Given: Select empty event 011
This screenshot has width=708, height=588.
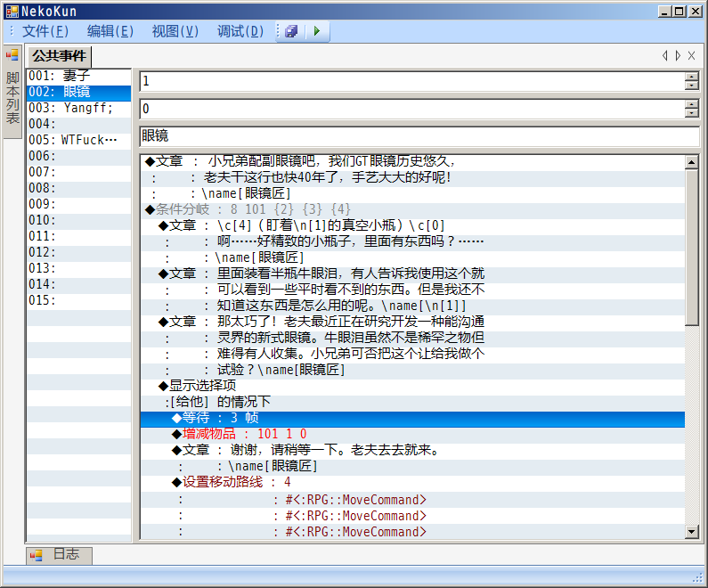Looking at the screenshot, I should coord(79,236).
